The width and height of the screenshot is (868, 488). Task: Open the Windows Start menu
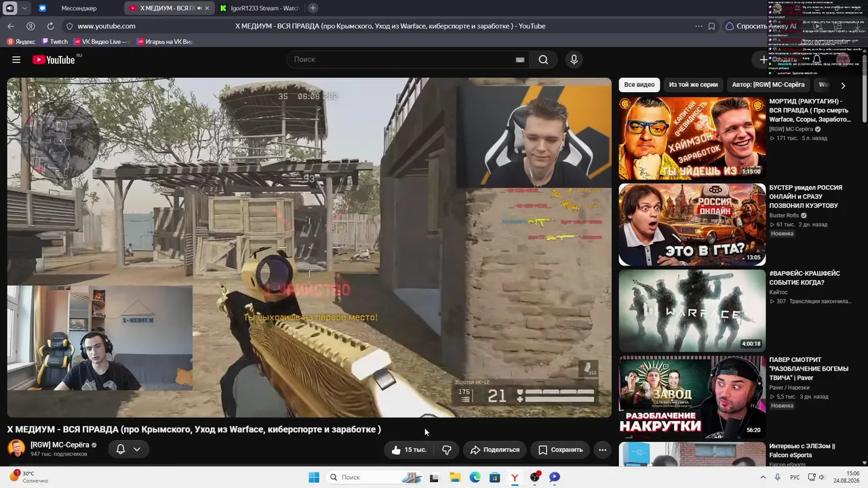pyautogui.click(x=314, y=477)
